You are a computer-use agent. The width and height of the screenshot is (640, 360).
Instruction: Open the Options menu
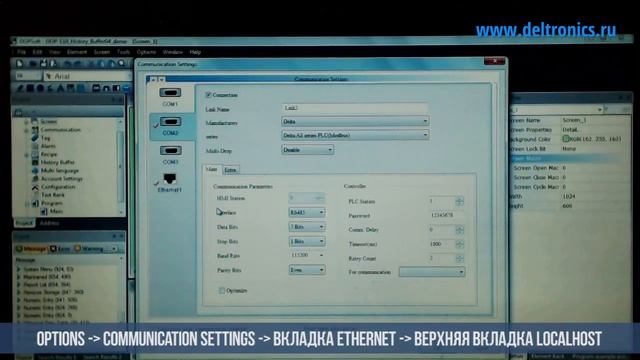[146, 52]
